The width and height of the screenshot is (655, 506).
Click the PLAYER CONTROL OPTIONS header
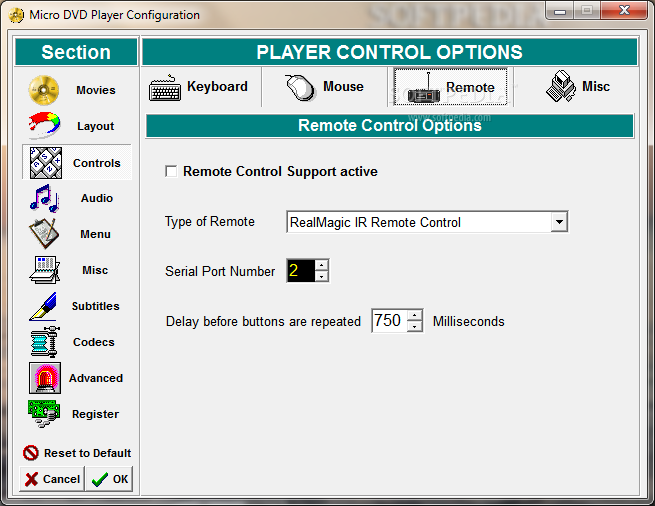pos(389,52)
